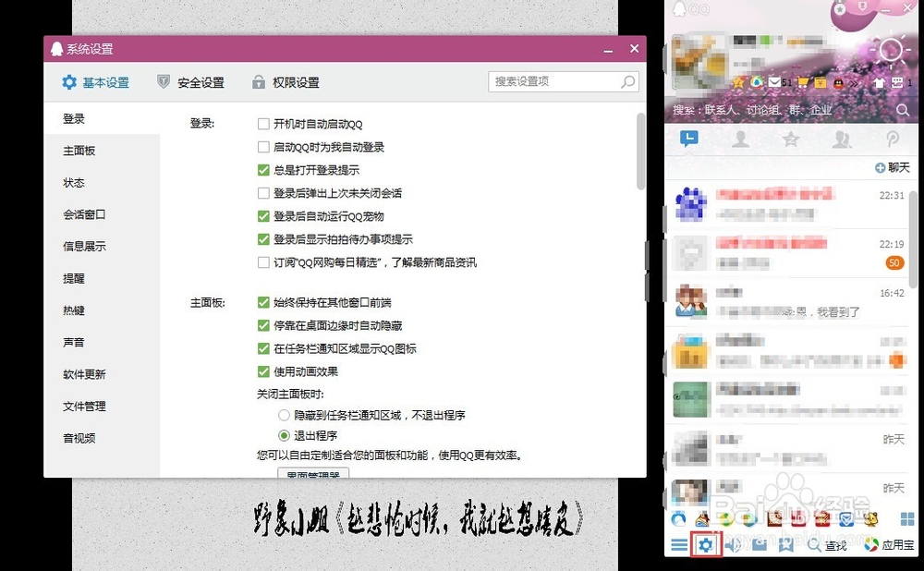Image resolution: width=924 pixels, height=571 pixels.
Task: Open system settings gear in QQ panel
Action: (705, 544)
